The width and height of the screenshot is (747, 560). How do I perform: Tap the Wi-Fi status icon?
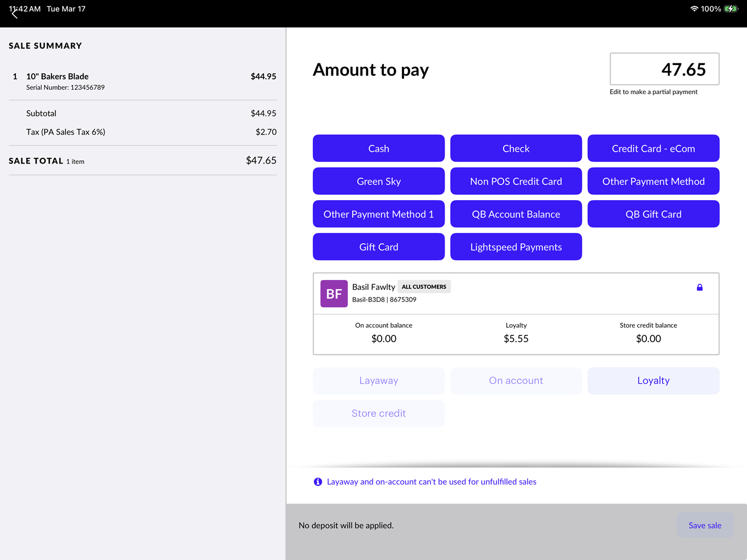click(x=694, y=9)
